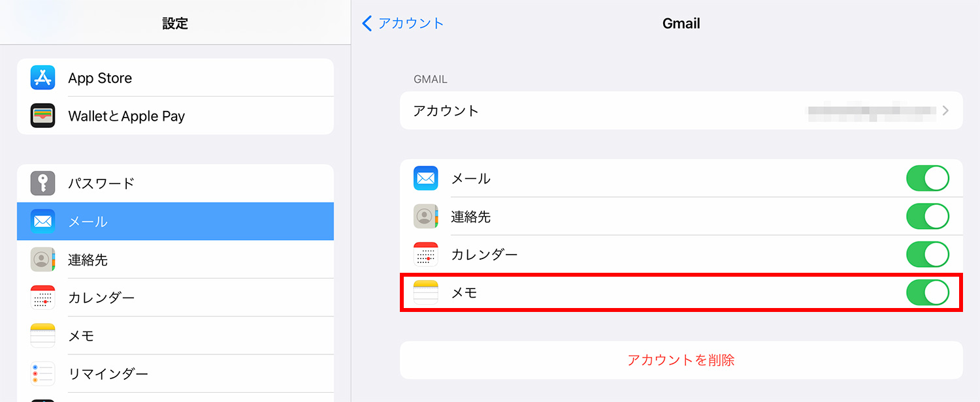The height and width of the screenshot is (402, 980).
Task: Open WalletとApple Pay settings
Action: 175,116
